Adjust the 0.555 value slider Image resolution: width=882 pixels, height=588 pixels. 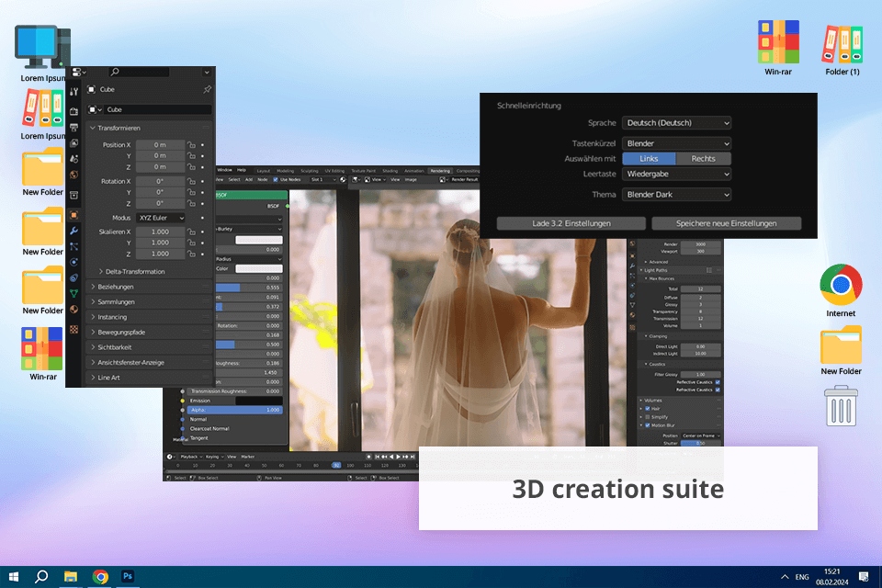pyautogui.click(x=249, y=288)
